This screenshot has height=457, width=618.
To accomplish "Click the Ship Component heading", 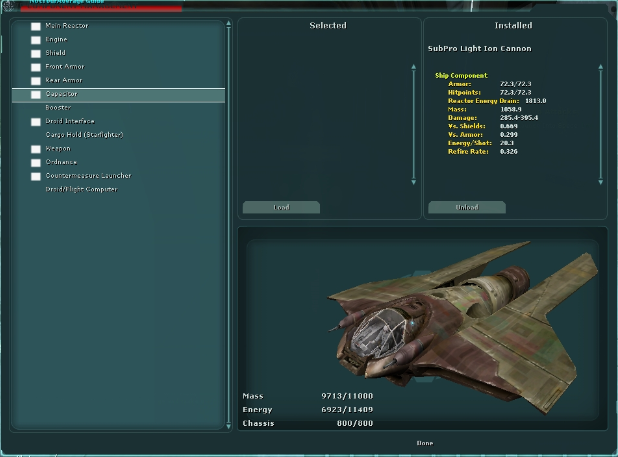I will (461, 75).
